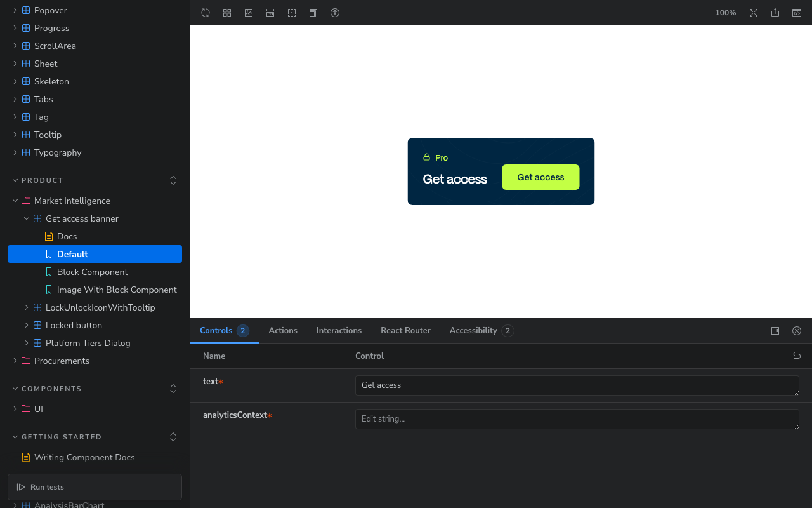The image size is (812, 508).
Task: Click the analyticsContext string input field
Action: (x=577, y=419)
